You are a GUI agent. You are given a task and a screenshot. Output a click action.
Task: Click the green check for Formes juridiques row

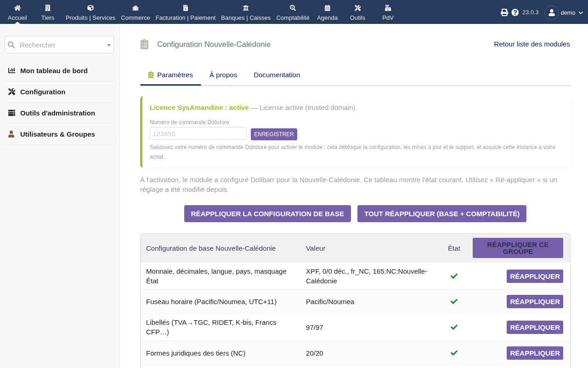coord(454,353)
